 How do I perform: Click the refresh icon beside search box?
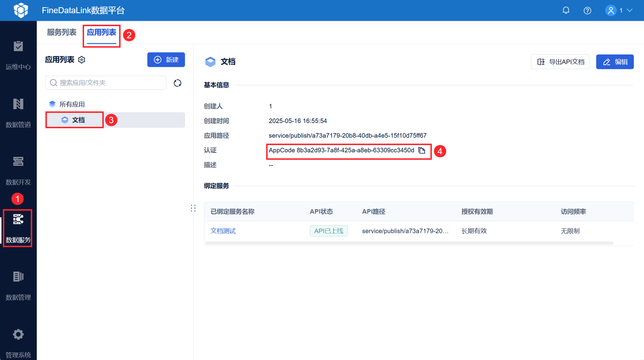click(x=177, y=83)
